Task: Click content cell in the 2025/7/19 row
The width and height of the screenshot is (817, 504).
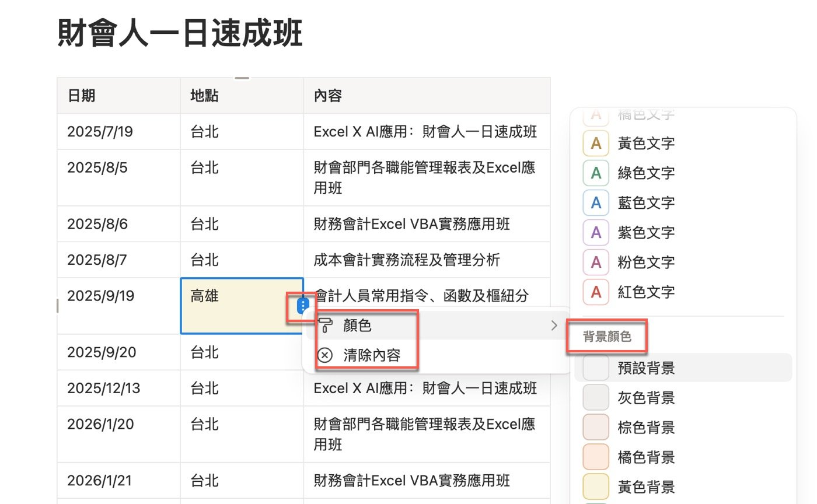Action: click(427, 132)
